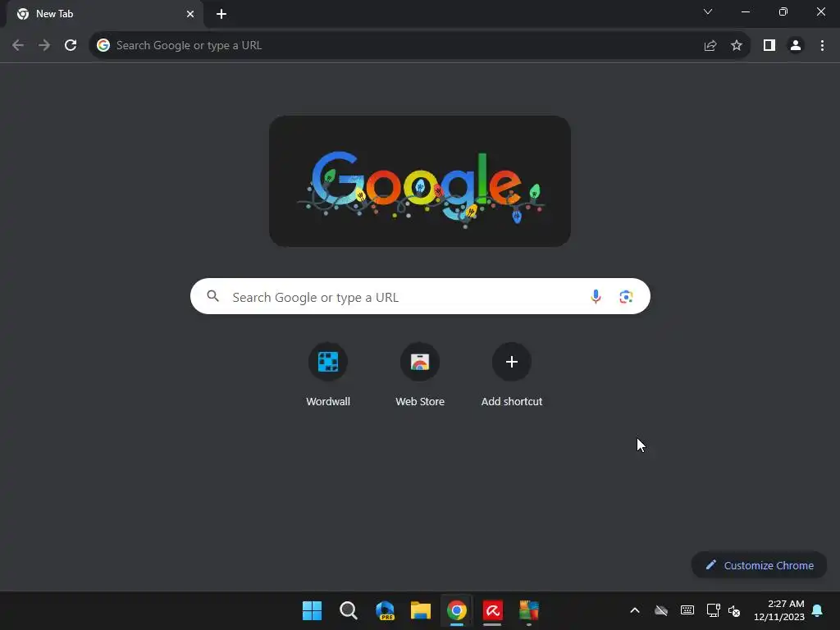Open the Web Store shortcut
The height and width of the screenshot is (630, 840).
tap(420, 374)
